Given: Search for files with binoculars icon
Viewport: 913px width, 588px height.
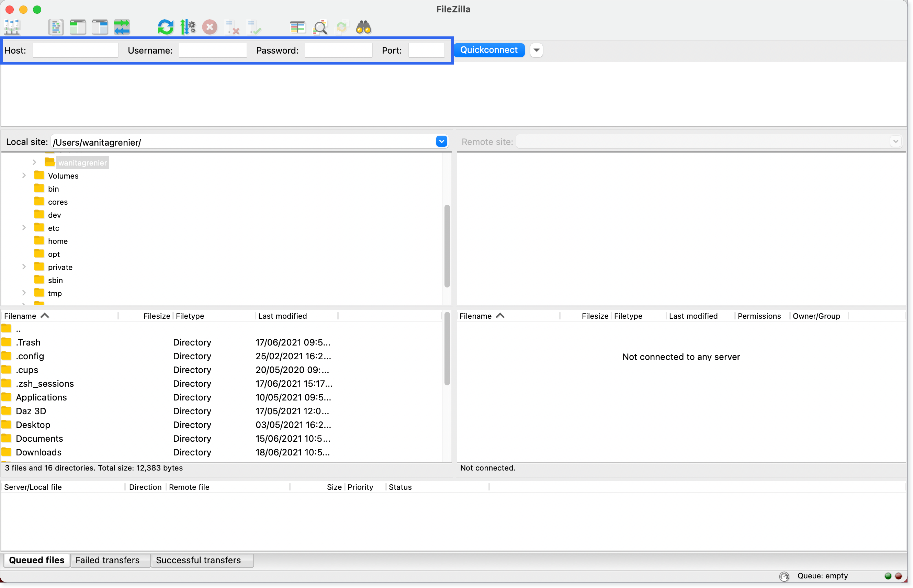Looking at the screenshot, I should [364, 27].
